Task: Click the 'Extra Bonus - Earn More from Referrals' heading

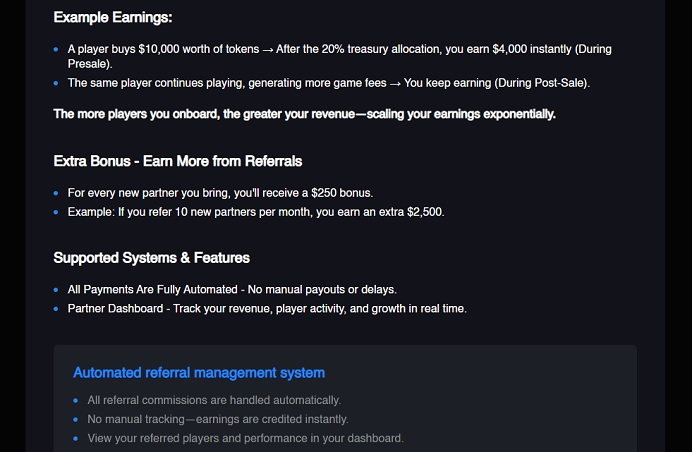Action: click(x=178, y=161)
